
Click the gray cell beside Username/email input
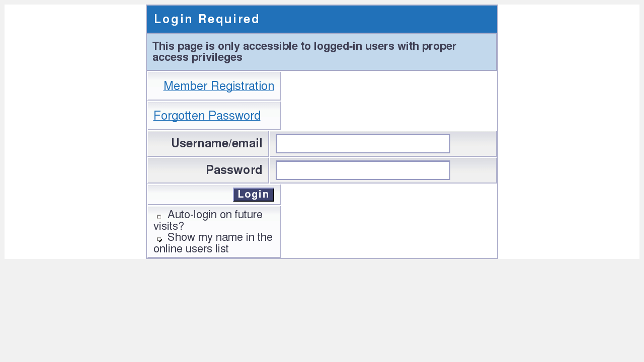tap(473, 144)
